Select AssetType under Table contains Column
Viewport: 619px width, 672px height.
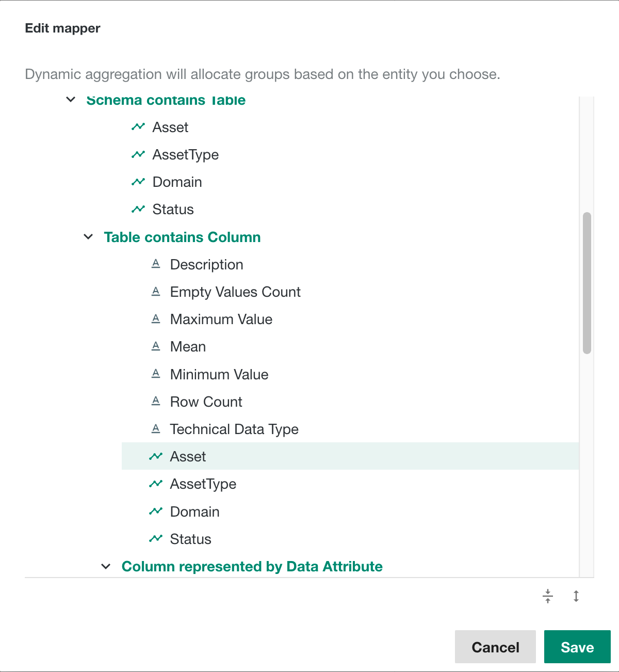point(203,484)
